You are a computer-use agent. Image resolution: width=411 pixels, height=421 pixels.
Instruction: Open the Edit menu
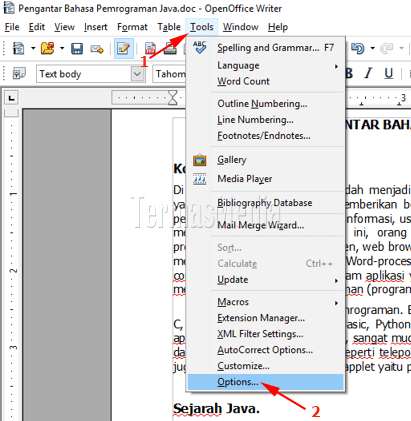(x=37, y=27)
